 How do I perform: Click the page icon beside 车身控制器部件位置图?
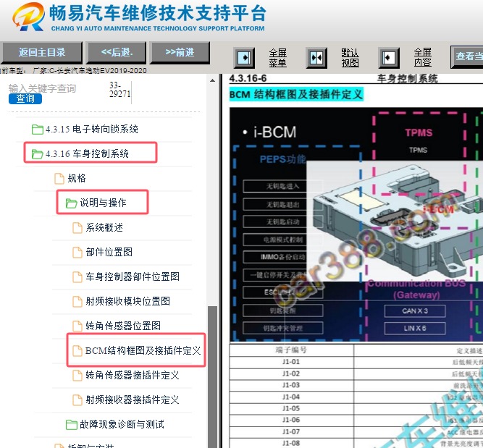pos(77,276)
